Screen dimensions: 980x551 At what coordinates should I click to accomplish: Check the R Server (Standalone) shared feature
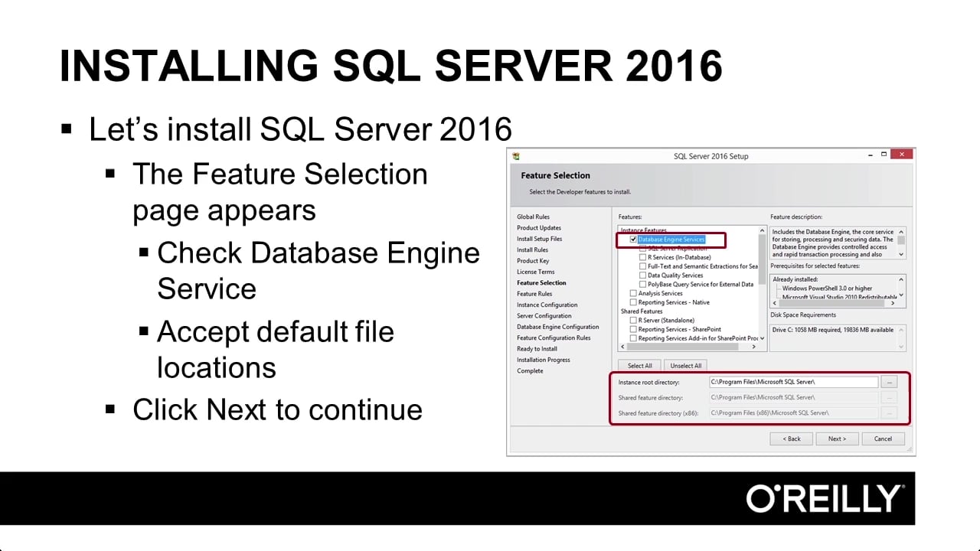click(x=633, y=321)
